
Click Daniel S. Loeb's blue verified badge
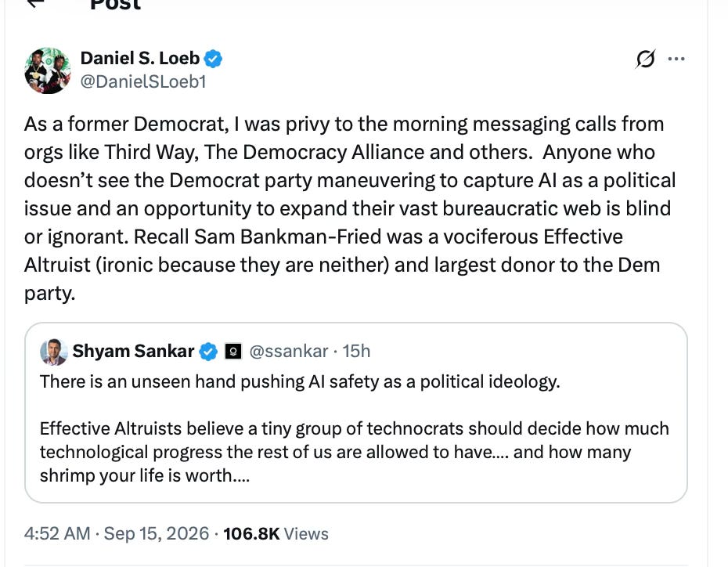(213, 59)
